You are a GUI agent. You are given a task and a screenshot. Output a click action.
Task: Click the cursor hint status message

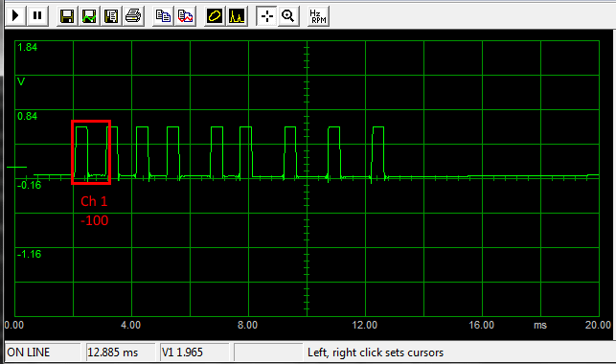(x=376, y=353)
